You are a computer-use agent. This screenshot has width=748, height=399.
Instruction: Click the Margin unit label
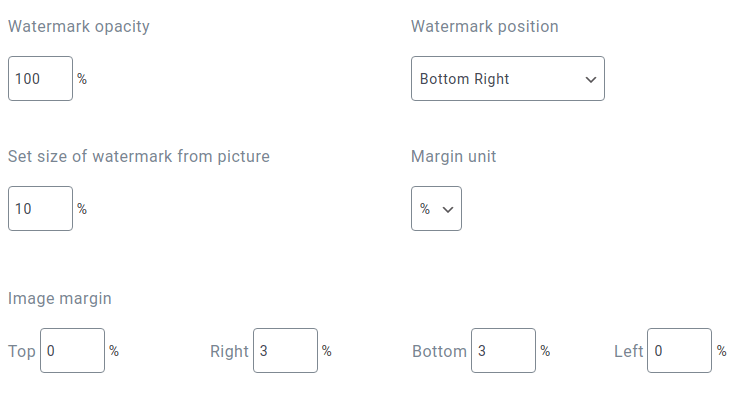point(454,157)
